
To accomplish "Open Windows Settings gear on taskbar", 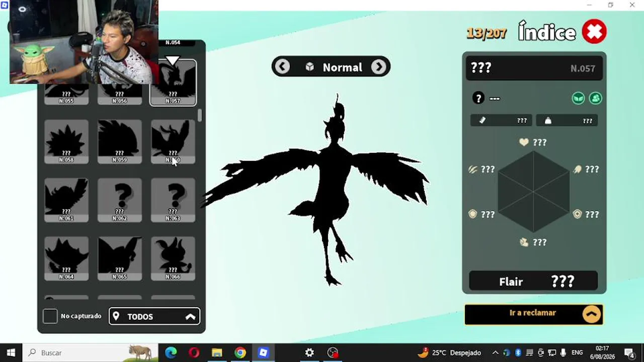I will point(309,352).
